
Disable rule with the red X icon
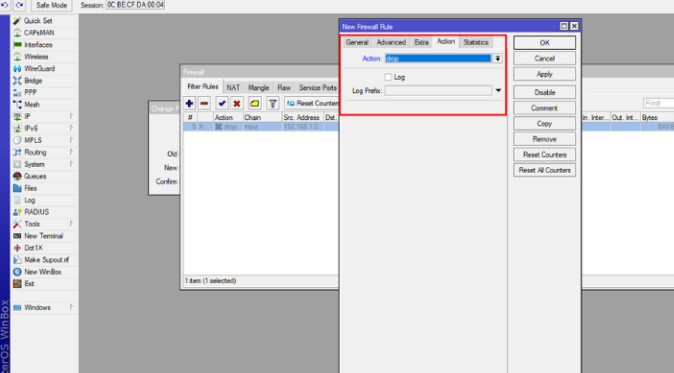coord(236,104)
